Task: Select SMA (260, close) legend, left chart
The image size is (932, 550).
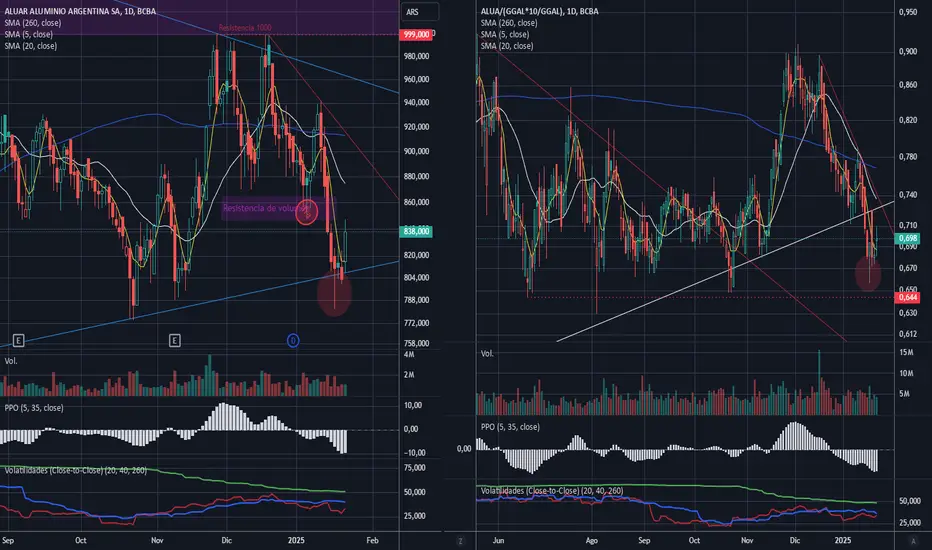Action: click(33, 23)
